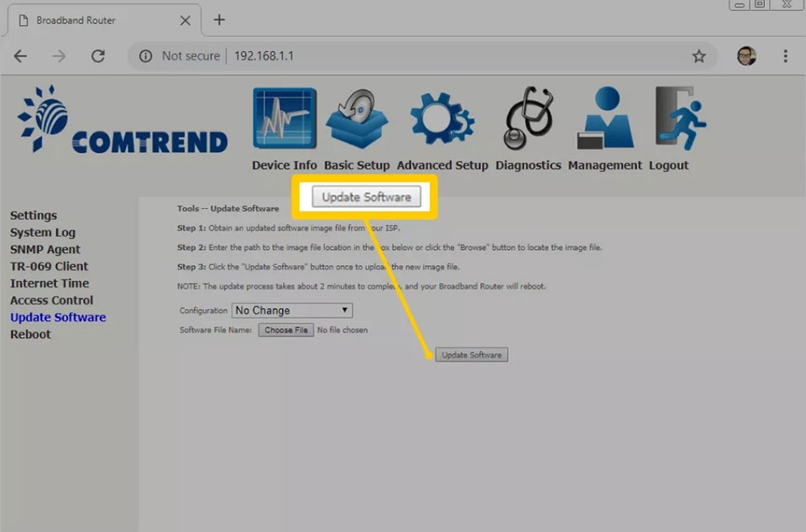Open the Basic Setup box icon
806x532 pixels.
(357, 118)
